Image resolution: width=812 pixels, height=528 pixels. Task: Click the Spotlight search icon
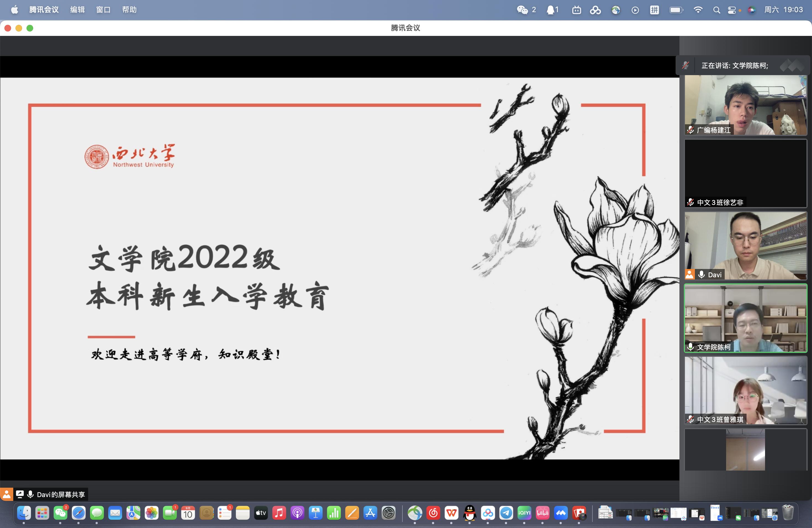(x=716, y=10)
